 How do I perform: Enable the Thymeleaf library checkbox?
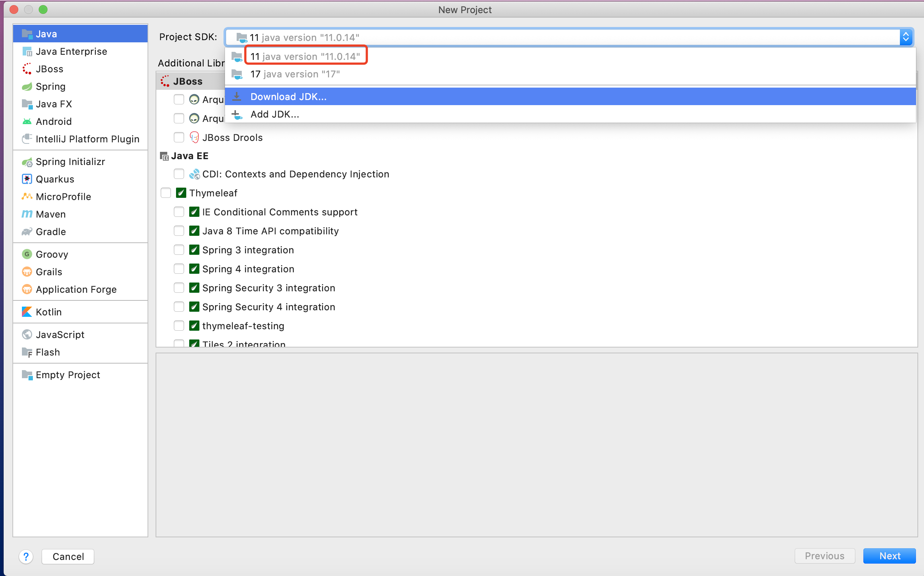point(166,193)
